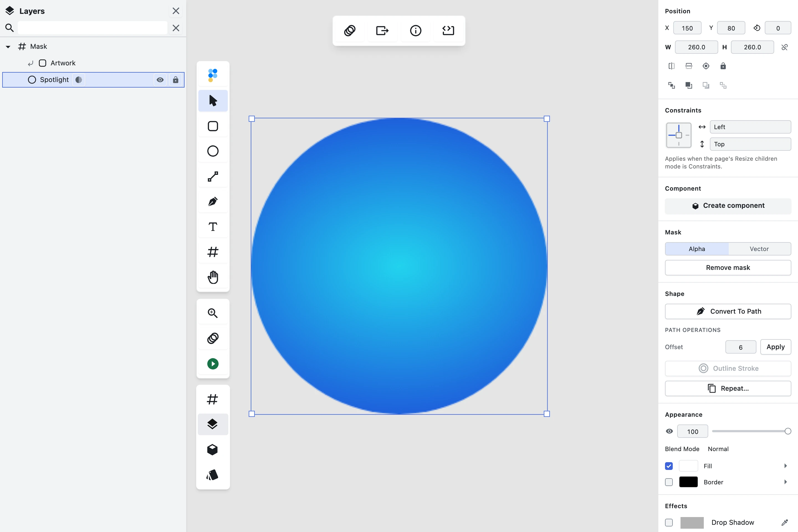
Task: Start the green Play preview button
Action: pos(213,364)
